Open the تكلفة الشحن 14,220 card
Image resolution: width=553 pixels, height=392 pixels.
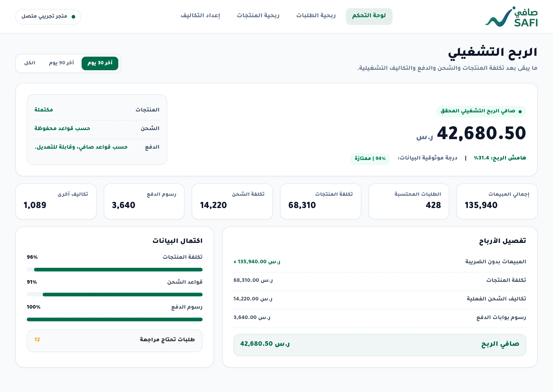[x=232, y=201]
